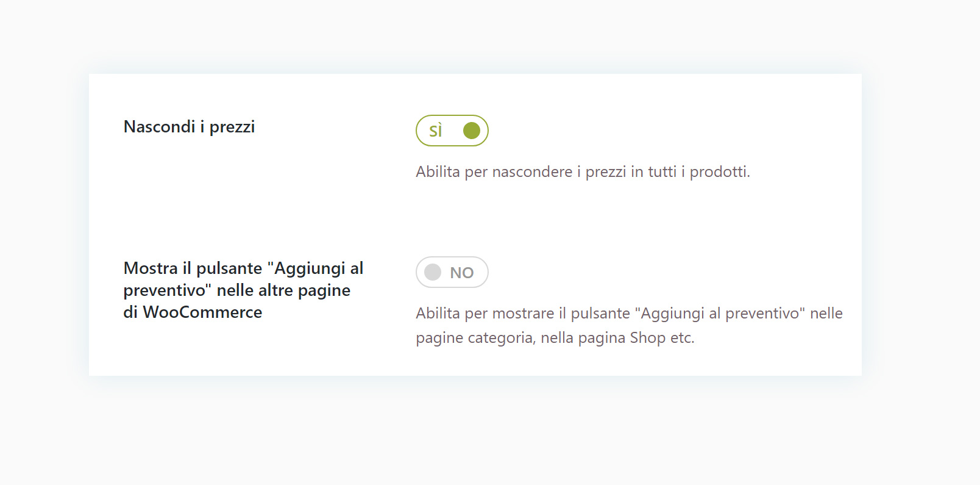Click the gray knob of the NO switch

pyautogui.click(x=433, y=272)
